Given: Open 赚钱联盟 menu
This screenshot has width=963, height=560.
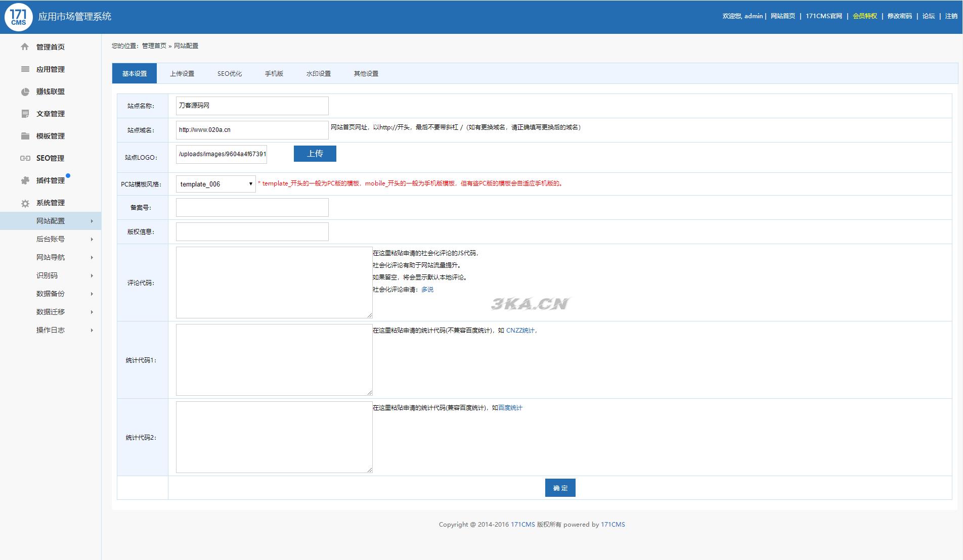Looking at the screenshot, I should click(x=51, y=91).
